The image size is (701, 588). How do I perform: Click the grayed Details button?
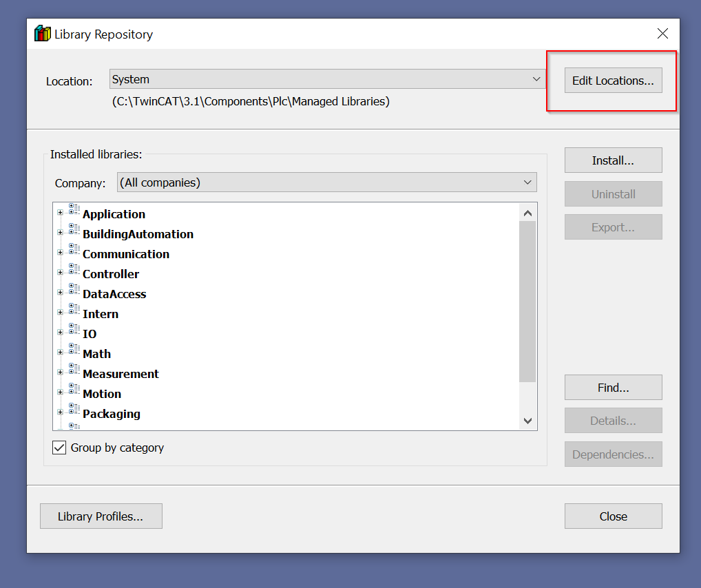[613, 421]
